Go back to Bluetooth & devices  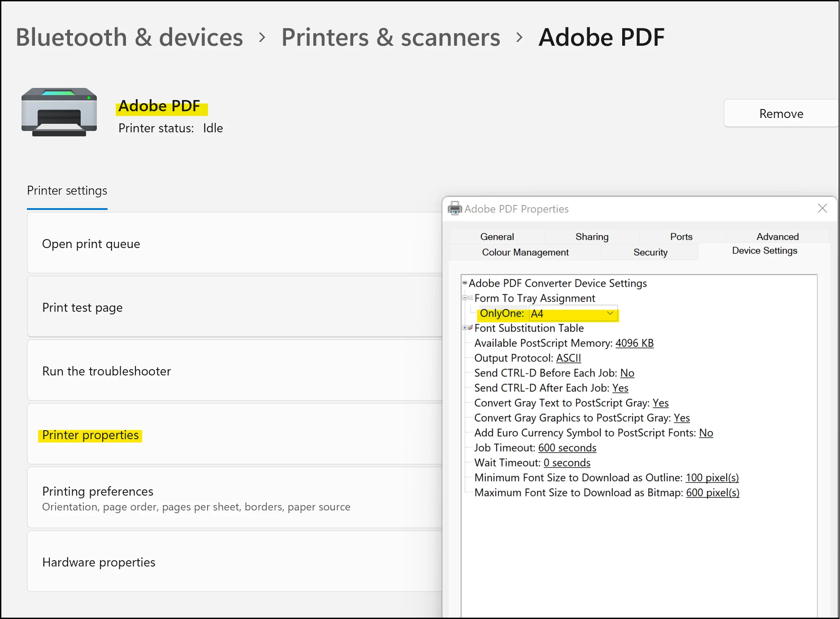tap(129, 37)
